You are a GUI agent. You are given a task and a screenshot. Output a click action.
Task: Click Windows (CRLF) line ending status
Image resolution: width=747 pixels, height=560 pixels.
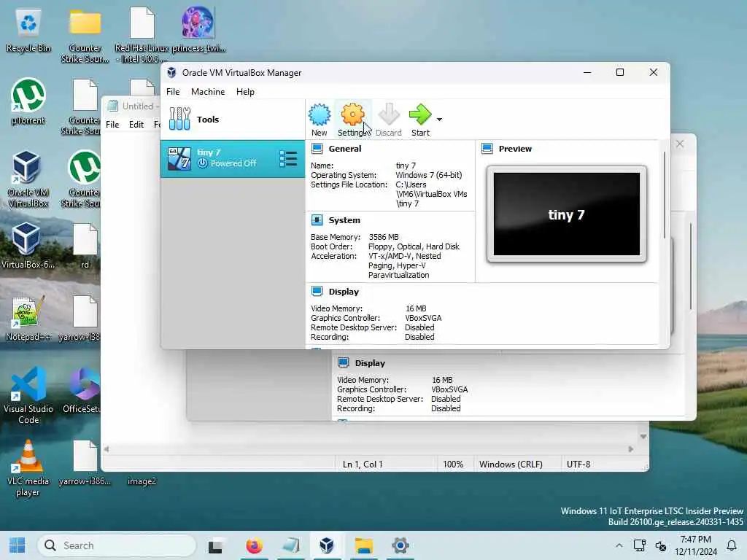tap(511, 464)
